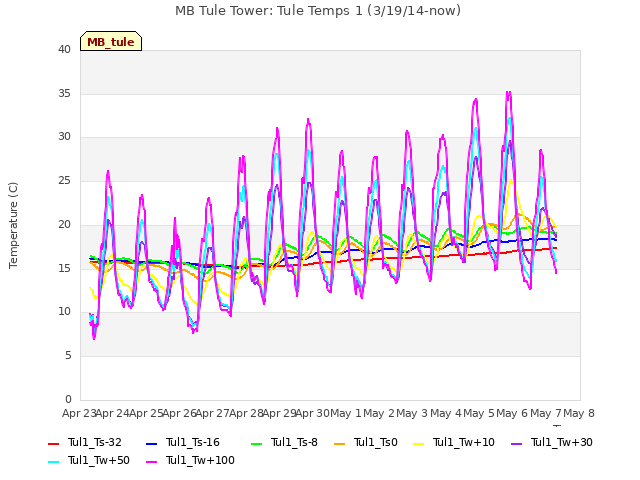Select legend label Tul1_Ts-16
Screen dimensions: 640x480
193,442
